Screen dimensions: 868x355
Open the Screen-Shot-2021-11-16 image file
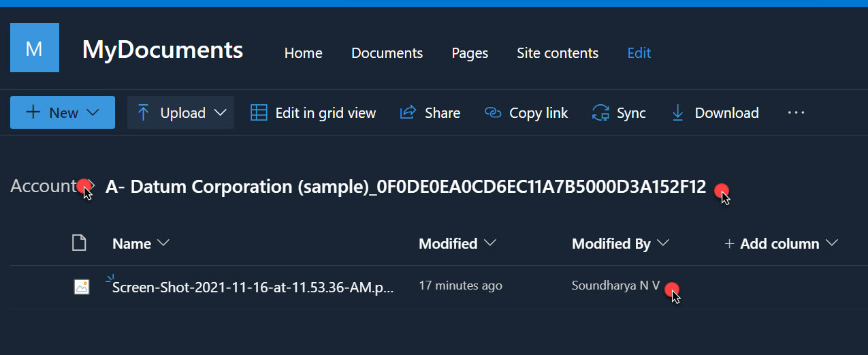pyautogui.click(x=253, y=287)
